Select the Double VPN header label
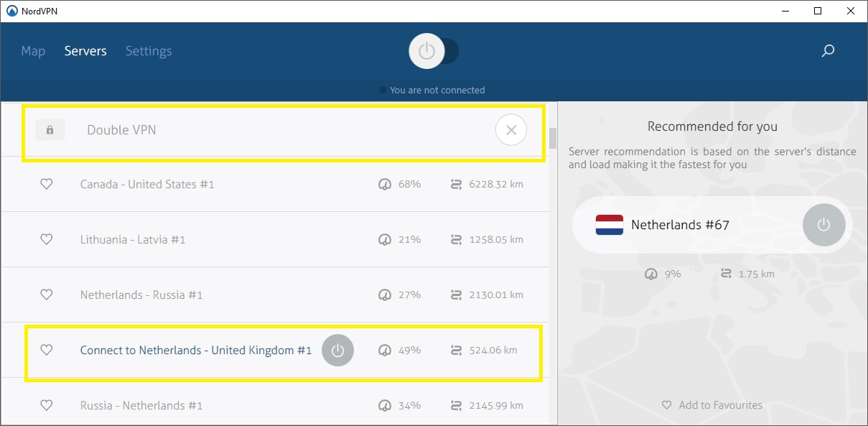 (x=121, y=130)
